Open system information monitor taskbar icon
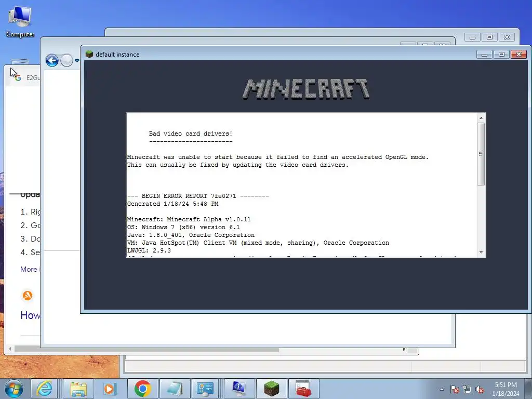 click(239, 389)
